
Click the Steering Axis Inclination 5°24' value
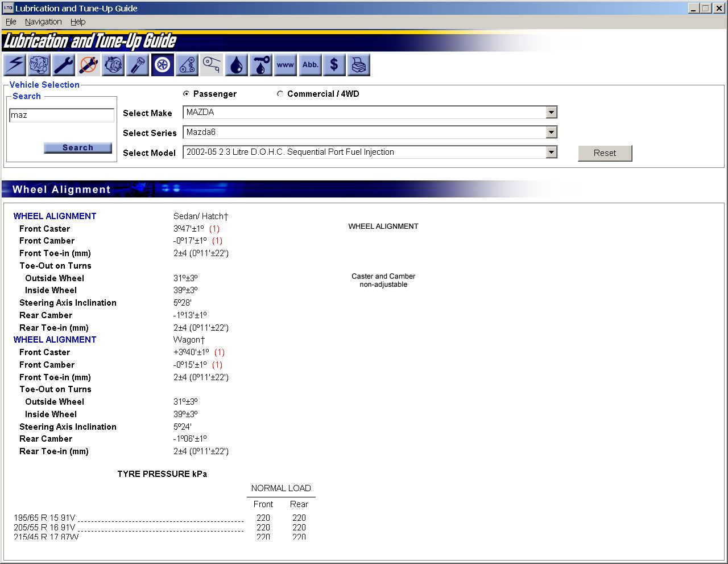click(183, 427)
